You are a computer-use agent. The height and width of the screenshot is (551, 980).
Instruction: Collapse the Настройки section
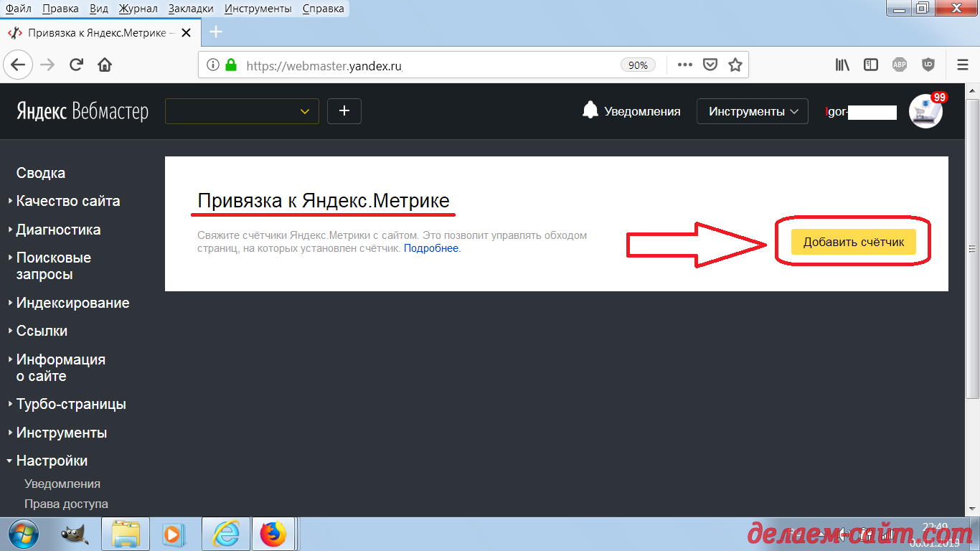tap(52, 461)
